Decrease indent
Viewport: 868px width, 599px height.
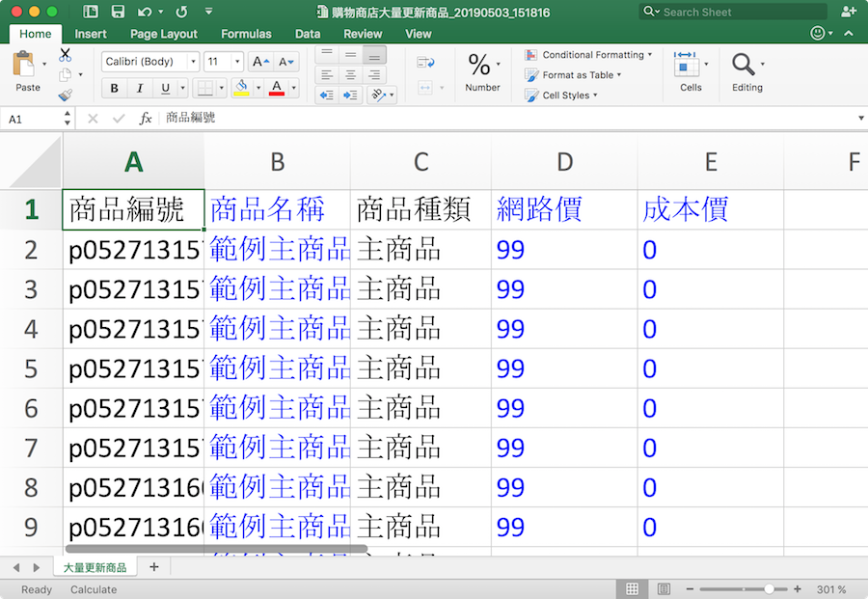(327, 95)
